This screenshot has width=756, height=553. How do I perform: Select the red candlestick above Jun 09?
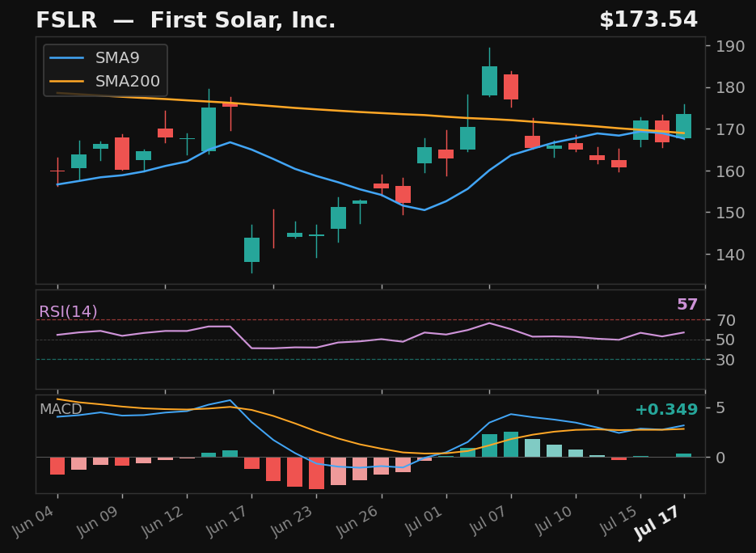(x=122, y=154)
